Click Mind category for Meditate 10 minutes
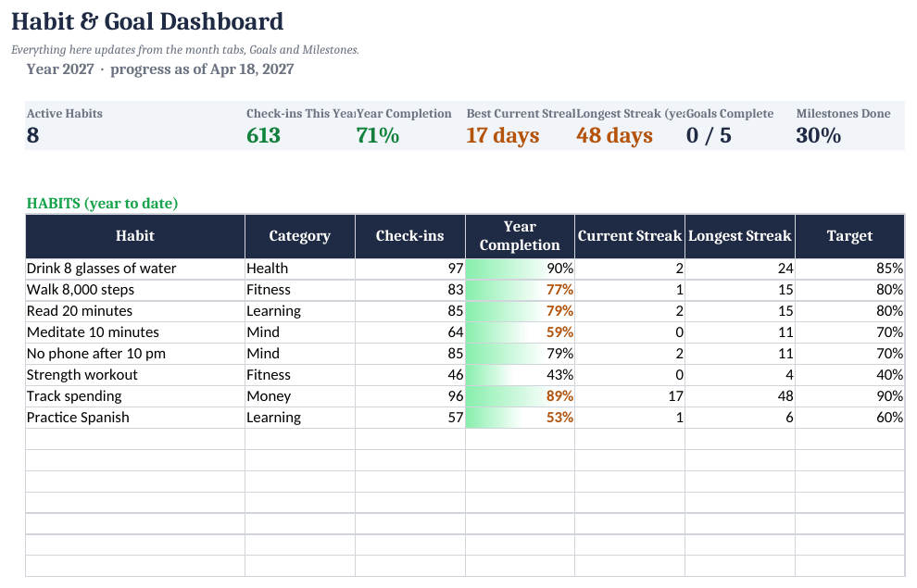The width and height of the screenshot is (917, 588). (x=300, y=332)
